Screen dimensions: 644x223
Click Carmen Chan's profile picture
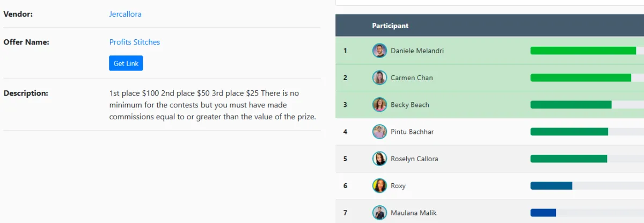379,77
